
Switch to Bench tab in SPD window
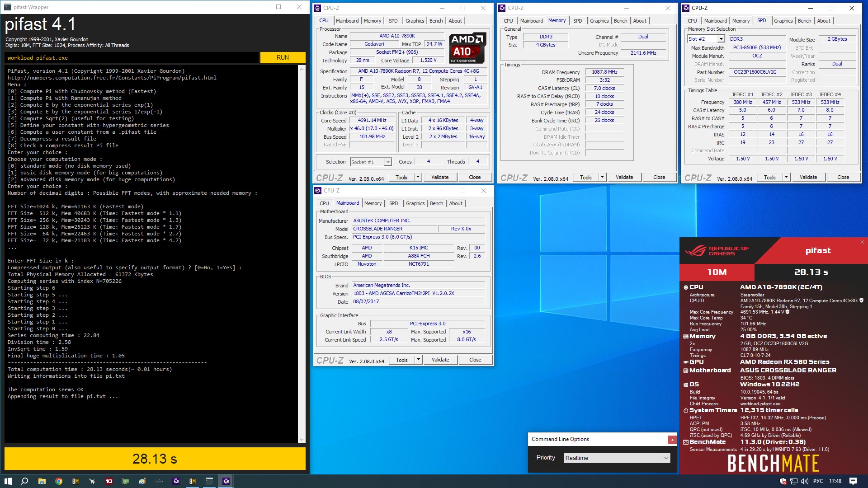coord(804,21)
